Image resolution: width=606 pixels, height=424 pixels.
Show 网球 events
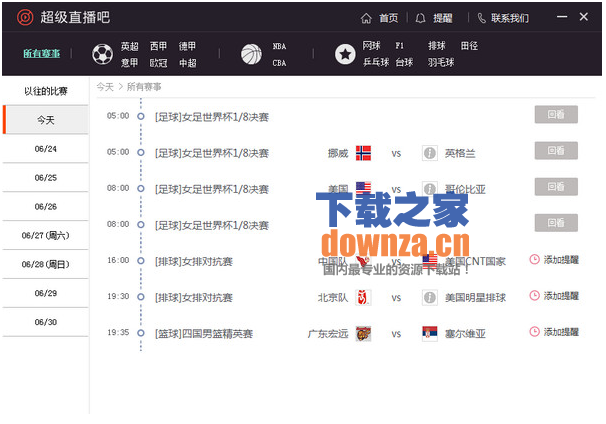(371, 46)
